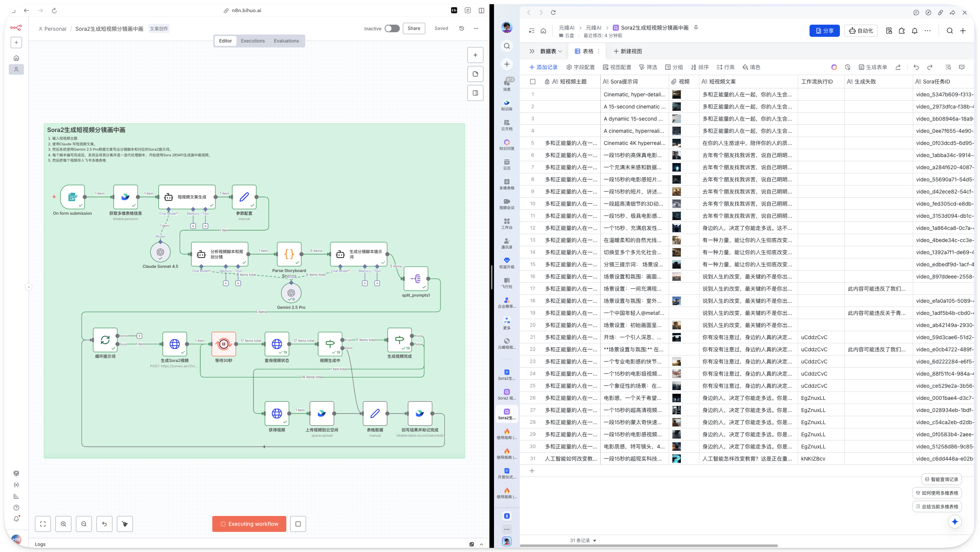Click the notification bell in Feishu header
This screenshot has height=552, width=980.
pos(915,31)
